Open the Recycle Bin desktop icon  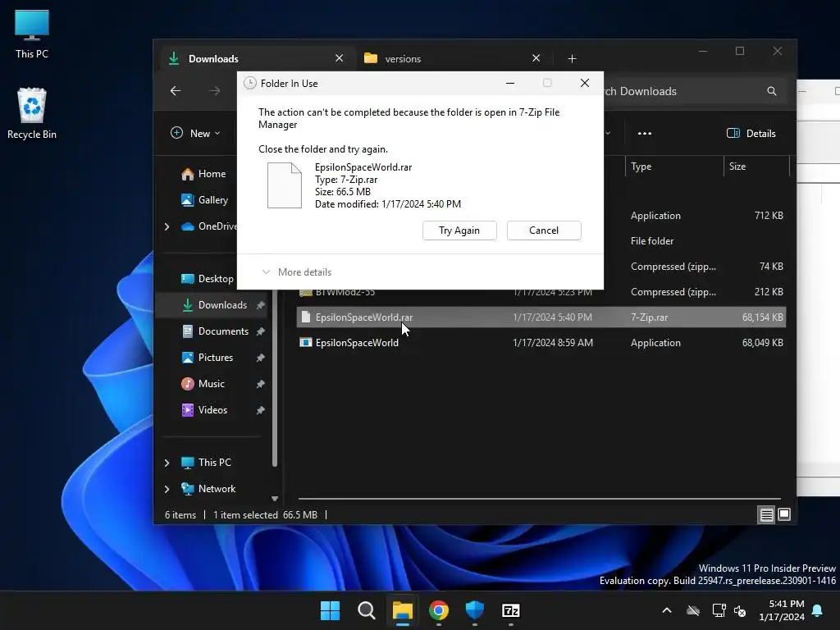coord(32,113)
